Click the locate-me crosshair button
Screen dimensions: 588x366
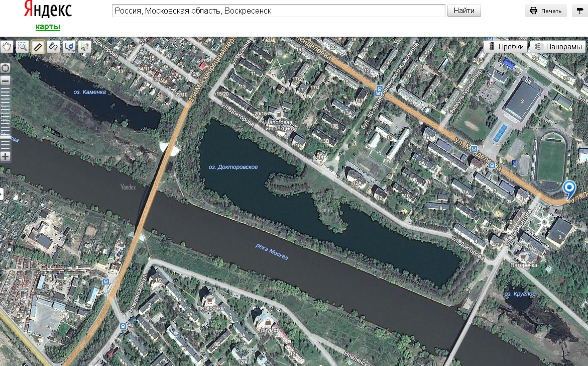pyautogui.click(x=5, y=68)
